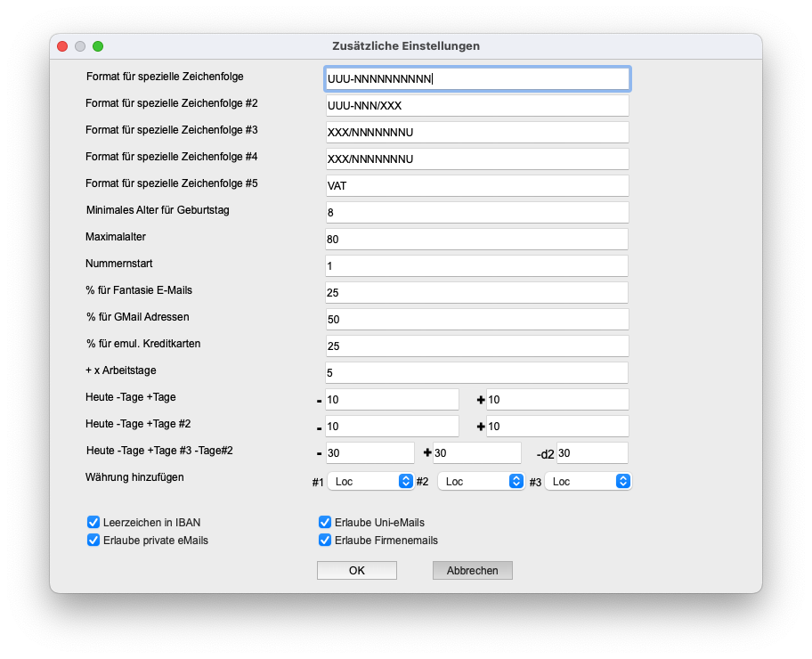812x659 pixels.
Task: Toggle Leerzeichen in IBAN checkbox
Action: click(93, 522)
